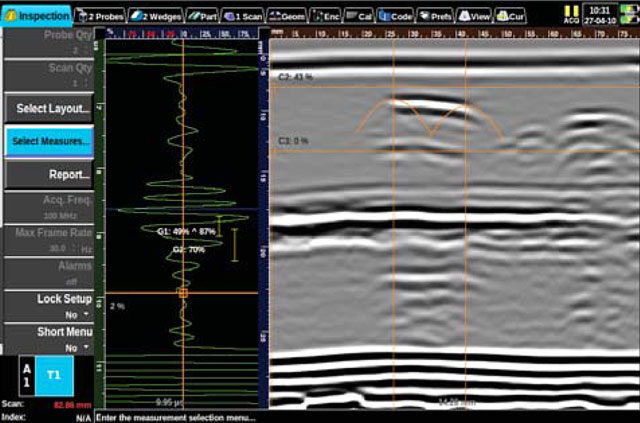
Task: Open the Prefs menu
Action: 435,16
